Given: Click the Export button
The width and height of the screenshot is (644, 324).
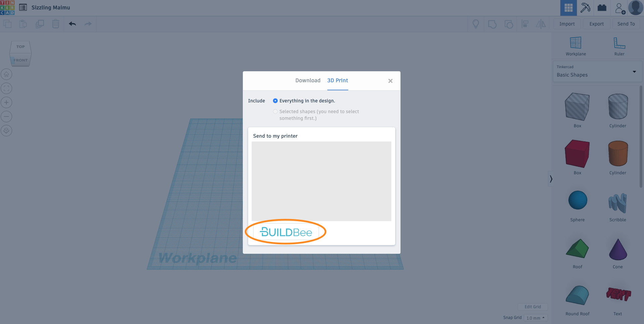Looking at the screenshot, I should tap(597, 24).
